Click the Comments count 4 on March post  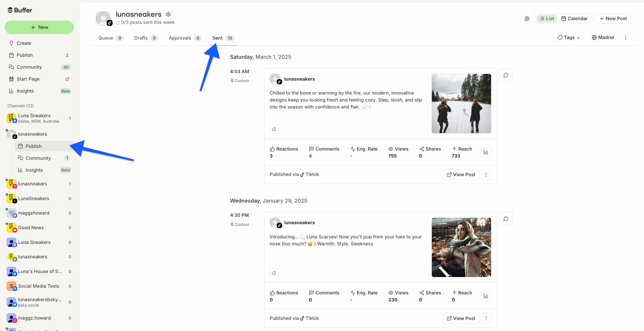310,156
